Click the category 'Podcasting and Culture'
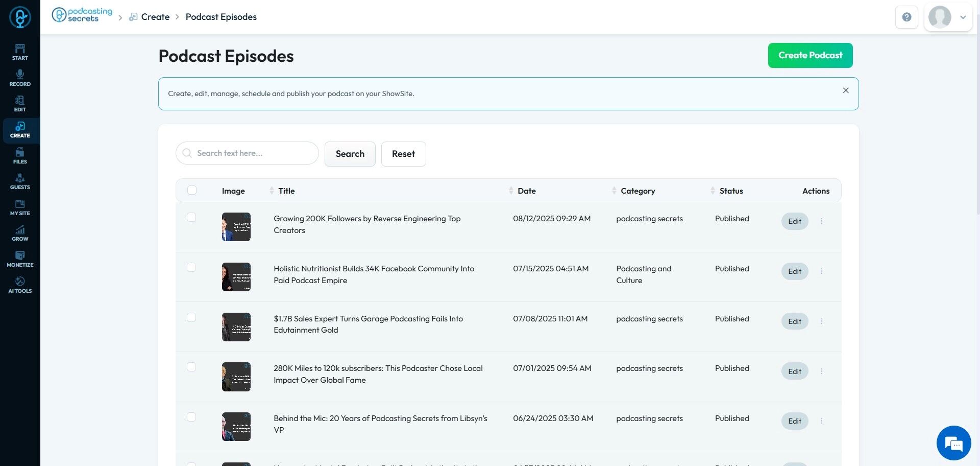The width and height of the screenshot is (980, 466). pyautogui.click(x=644, y=274)
